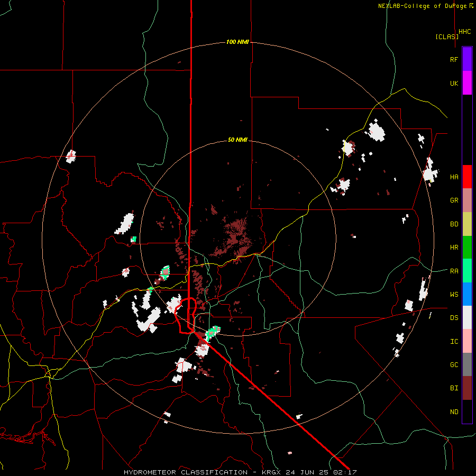Click the DS white legend swatch
This screenshot has width=476, height=476.
pos(467,317)
